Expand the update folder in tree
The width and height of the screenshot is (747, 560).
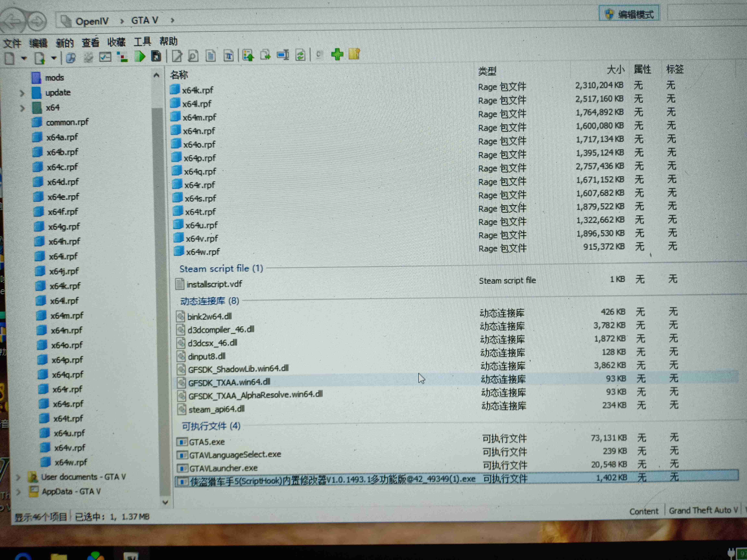click(22, 93)
